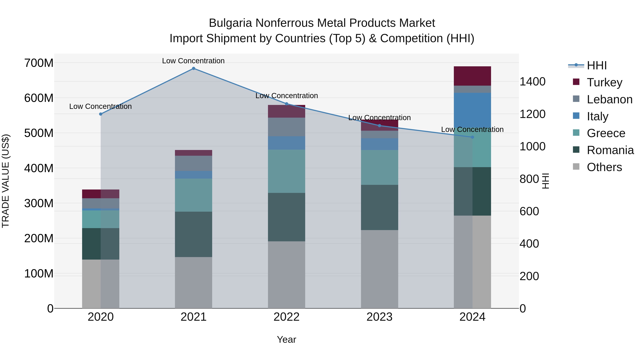The image size is (644, 362).
Task: Click the '800' right axis tick label
Action: (x=529, y=179)
